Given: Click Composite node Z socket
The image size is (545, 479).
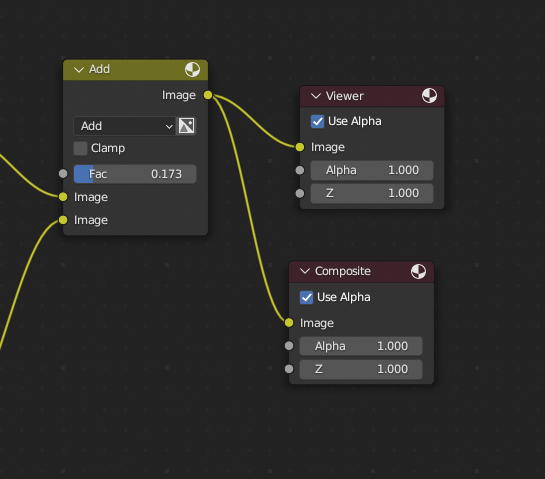Looking at the screenshot, I should pyautogui.click(x=289, y=369).
